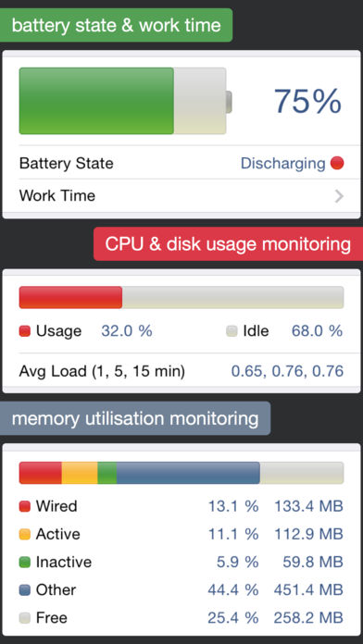This screenshot has height=644, width=363.
Task: Click the memory utilisation monitoring banner
Action: 135,418
